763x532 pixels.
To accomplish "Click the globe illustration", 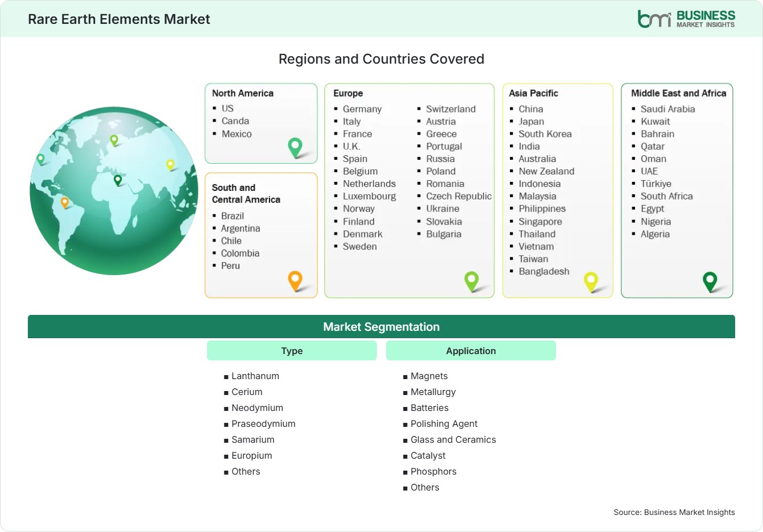I will click(114, 191).
